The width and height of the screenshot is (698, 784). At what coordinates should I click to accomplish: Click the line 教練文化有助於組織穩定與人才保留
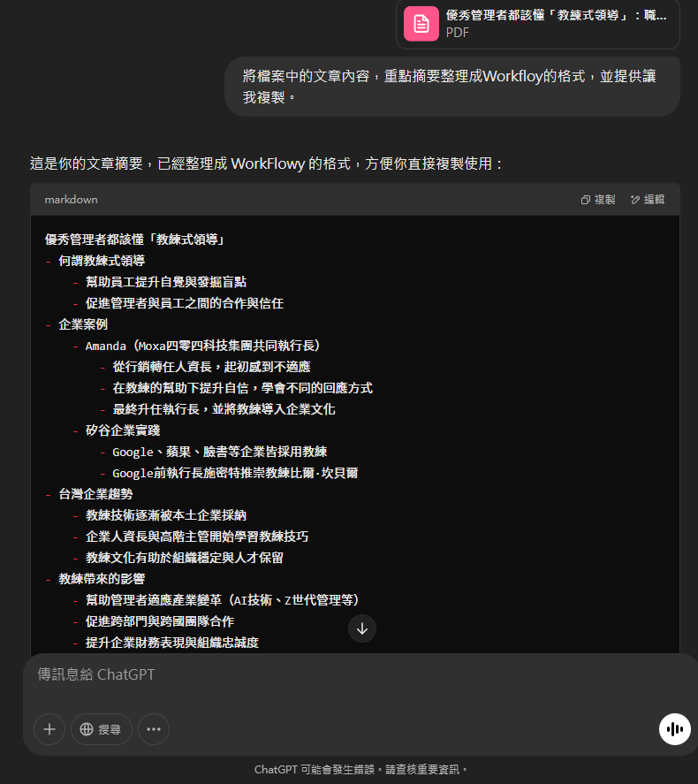[x=185, y=558]
